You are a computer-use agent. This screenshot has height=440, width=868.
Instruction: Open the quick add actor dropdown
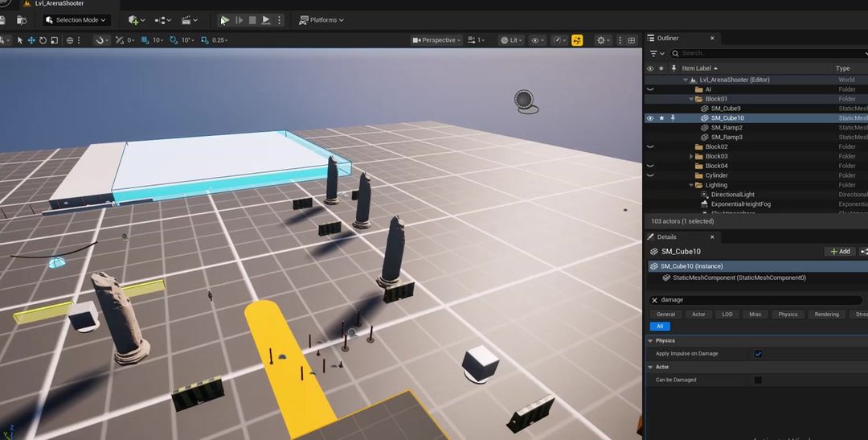(137, 20)
